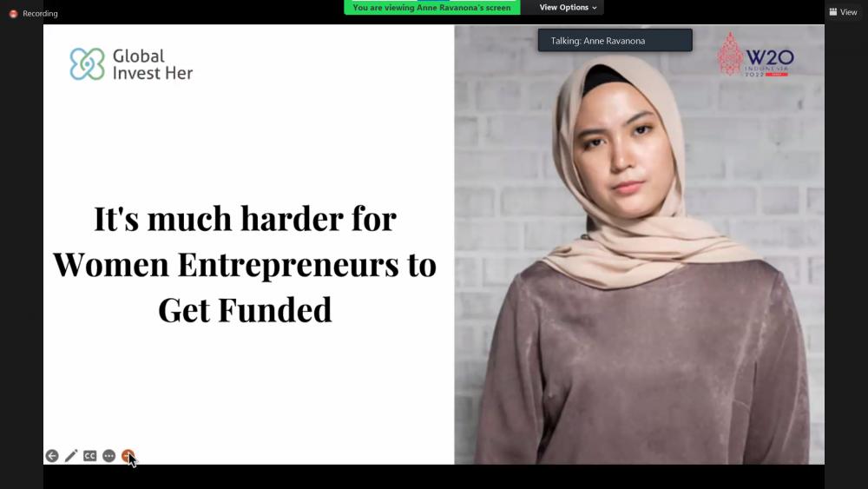Click the Talking: Anne Ravanona label

click(x=598, y=41)
